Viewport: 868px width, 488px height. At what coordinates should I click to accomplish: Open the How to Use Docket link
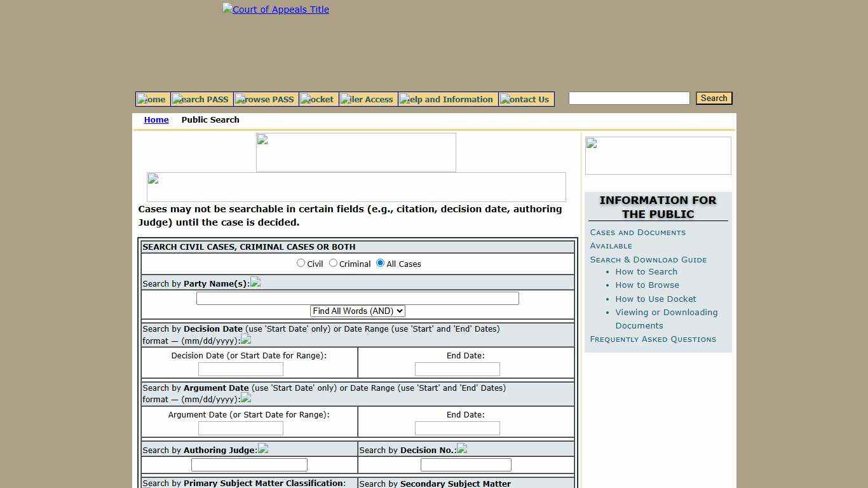pyautogui.click(x=656, y=299)
